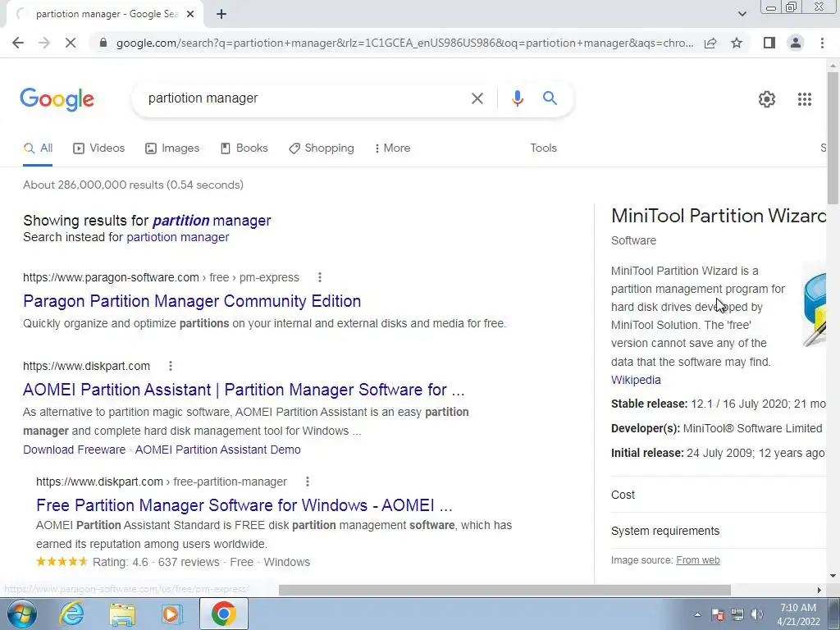This screenshot has height=630, width=840.
Task: Click the network tray icon
Action: pyautogui.click(x=737, y=614)
